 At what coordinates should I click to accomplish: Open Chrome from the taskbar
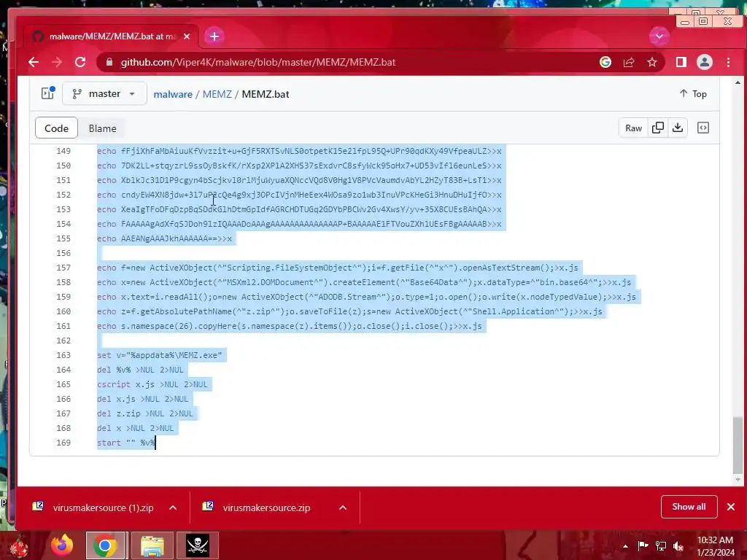click(x=105, y=545)
